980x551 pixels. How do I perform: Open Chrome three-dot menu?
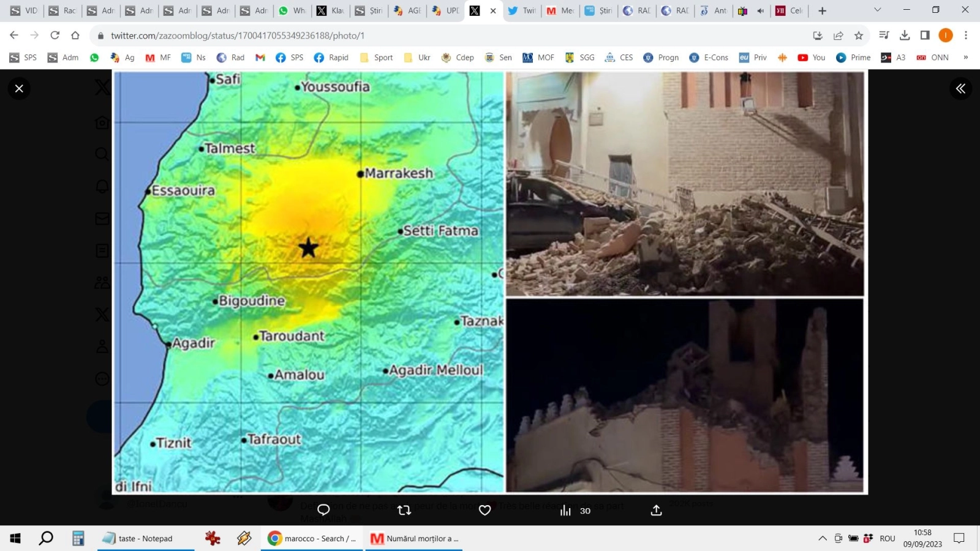[x=966, y=36]
